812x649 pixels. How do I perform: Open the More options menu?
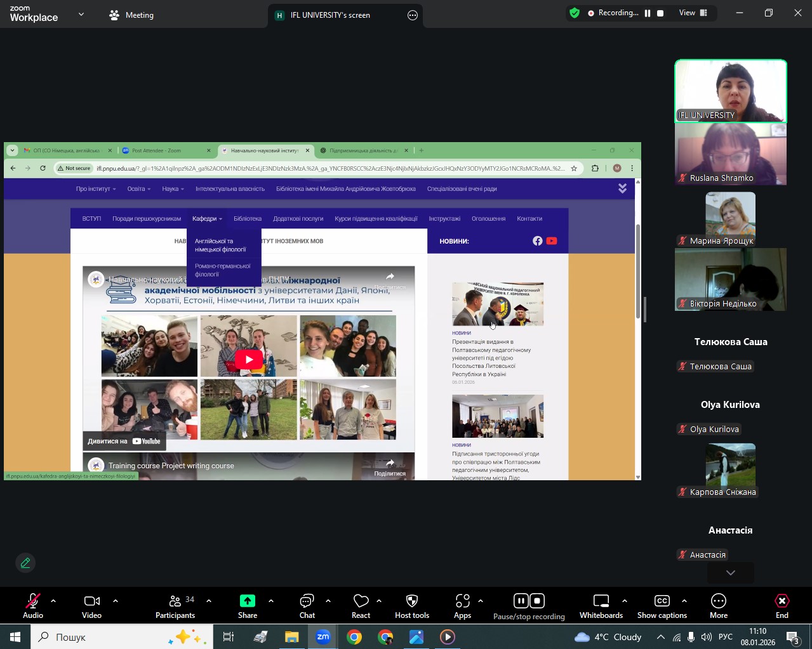coord(718,606)
